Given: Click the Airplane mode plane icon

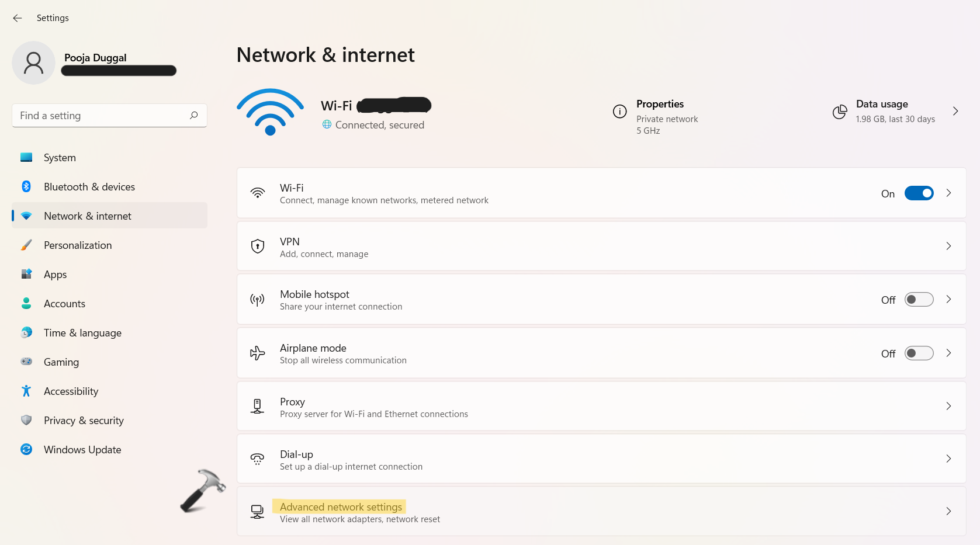Looking at the screenshot, I should click(x=258, y=353).
